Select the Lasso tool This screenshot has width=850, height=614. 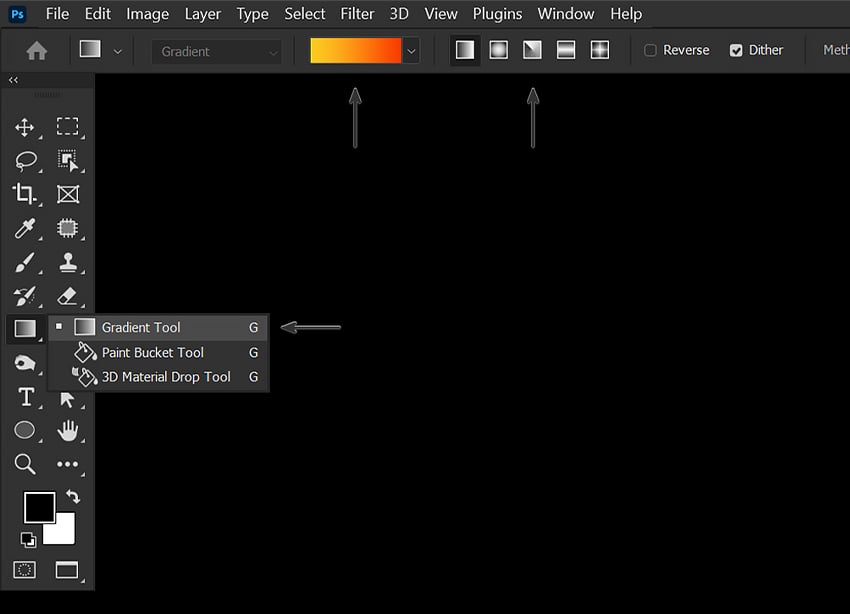pyautogui.click(x=26, y=161)
